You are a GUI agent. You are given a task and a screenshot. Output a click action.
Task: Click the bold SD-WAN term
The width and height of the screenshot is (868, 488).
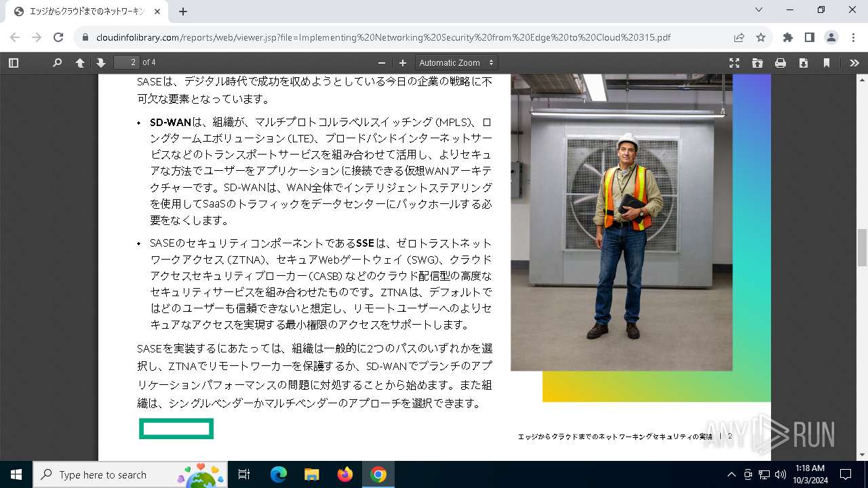(170, 122)
